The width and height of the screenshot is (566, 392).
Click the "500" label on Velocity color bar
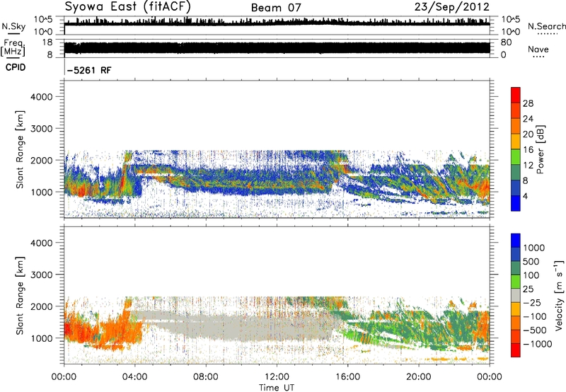pos(531,262)
